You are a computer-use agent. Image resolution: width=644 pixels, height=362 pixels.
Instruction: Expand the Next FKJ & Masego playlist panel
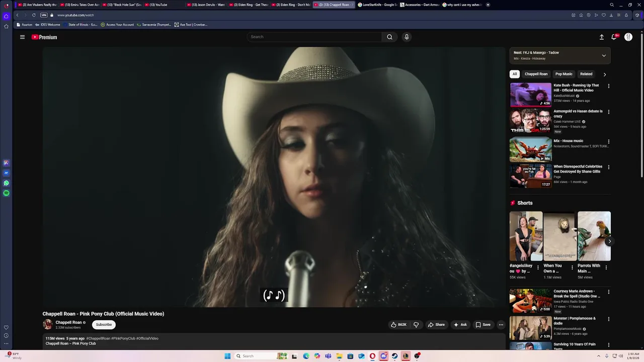point(604,56)
